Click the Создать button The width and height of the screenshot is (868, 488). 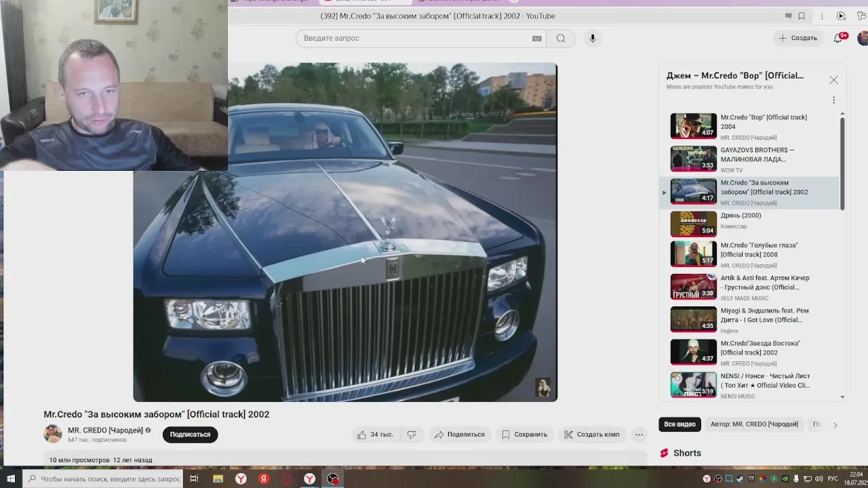click(798, 38)
